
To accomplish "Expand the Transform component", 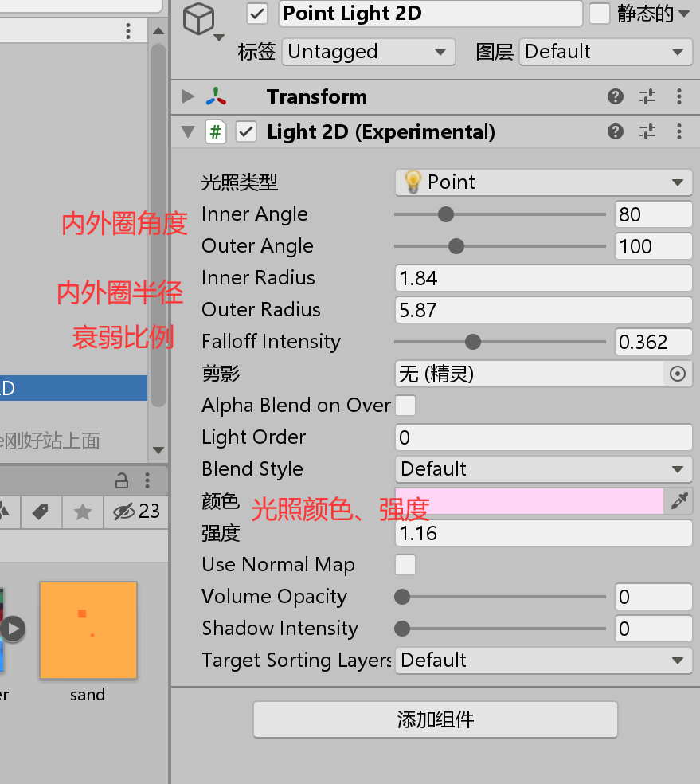I will click(x=188, y=96).
